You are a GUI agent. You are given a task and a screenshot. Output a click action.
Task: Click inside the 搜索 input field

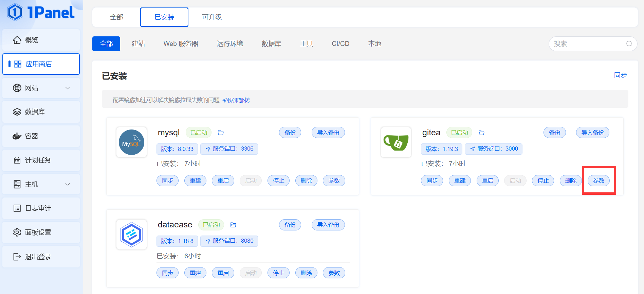587,44
